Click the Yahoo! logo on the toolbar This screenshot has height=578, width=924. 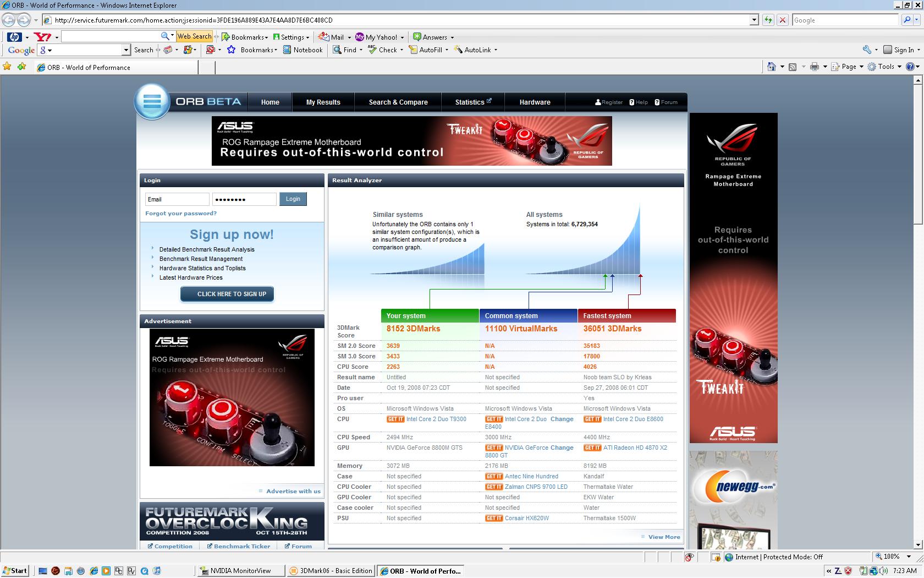42,37
